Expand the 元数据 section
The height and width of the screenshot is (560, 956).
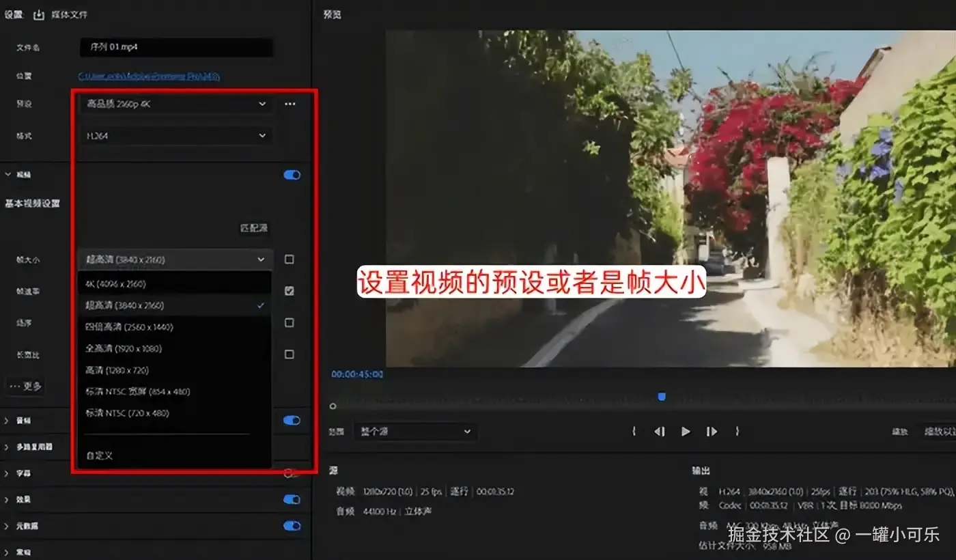[x=8, y=526]
